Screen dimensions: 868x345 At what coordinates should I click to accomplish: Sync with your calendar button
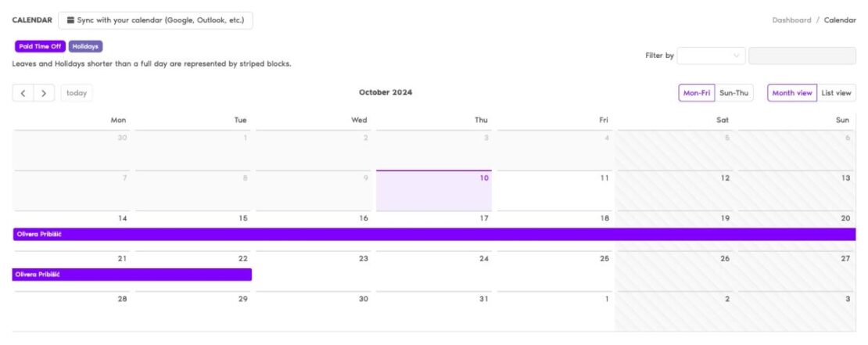click(x=155, y=20)
